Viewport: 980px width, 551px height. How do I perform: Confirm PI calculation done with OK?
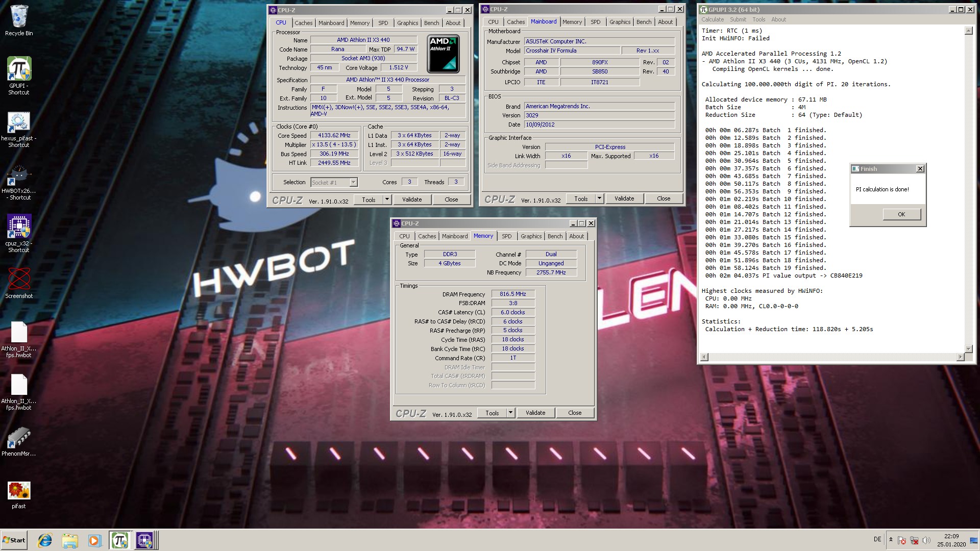901,214
